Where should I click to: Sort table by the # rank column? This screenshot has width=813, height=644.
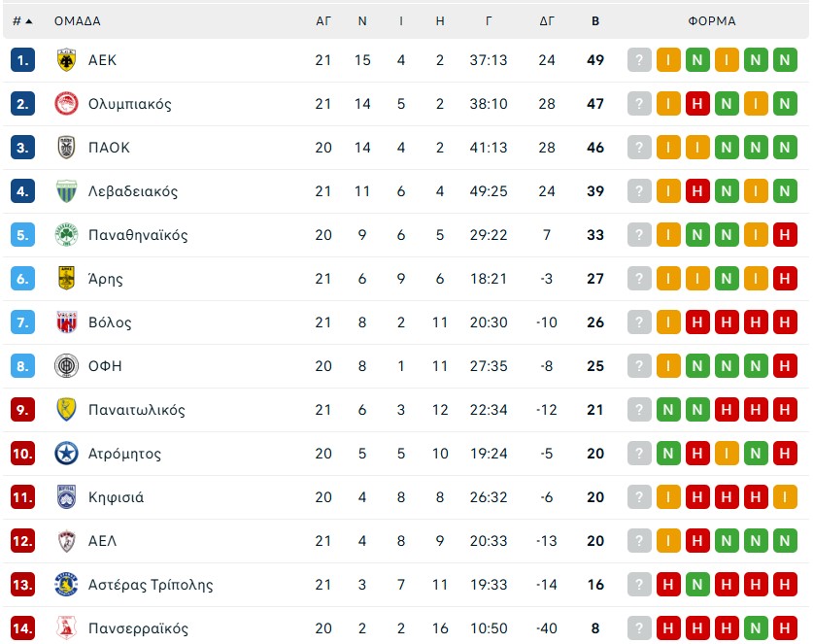pyautogui.click(x=22, y=20)
